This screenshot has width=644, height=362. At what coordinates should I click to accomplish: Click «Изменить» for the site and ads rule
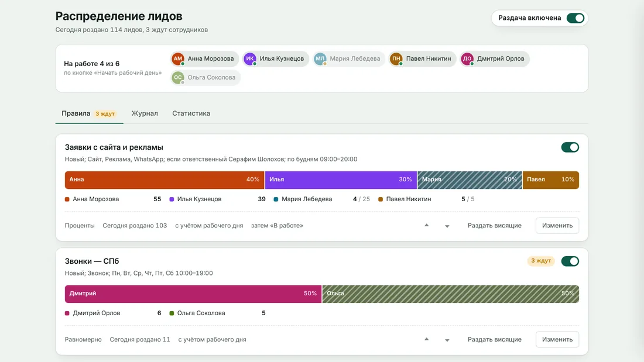click(x=557, y=225)
